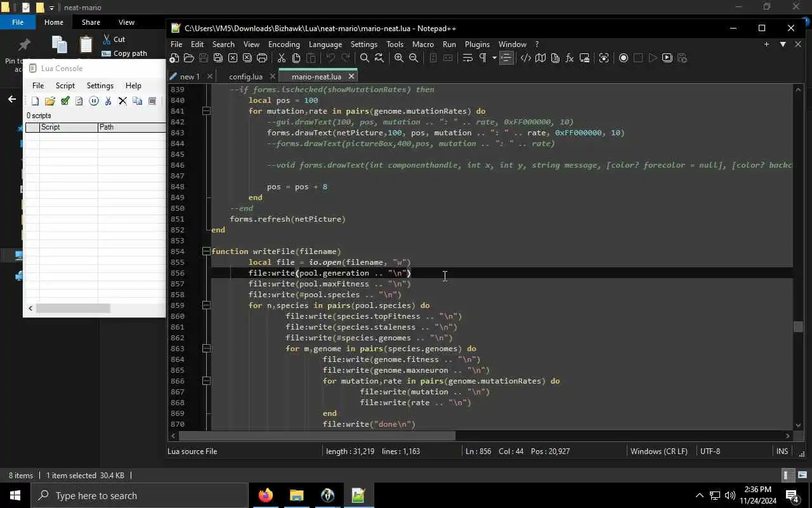Image resolution: width=812 pixels, height=508 pixels.
Task: Click the User Defined Language icon
Action: pyautogui.click(x=526, y=58)
